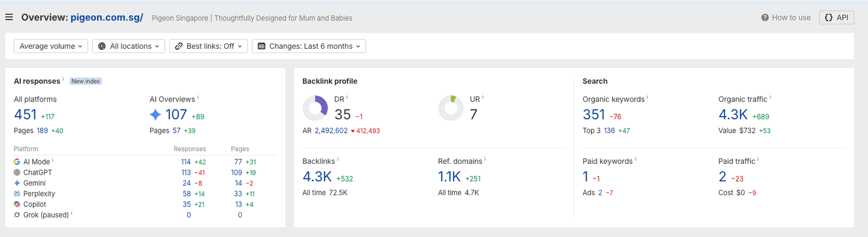Click the Copilot platform icon
The image size is (868, 237).
17,204
